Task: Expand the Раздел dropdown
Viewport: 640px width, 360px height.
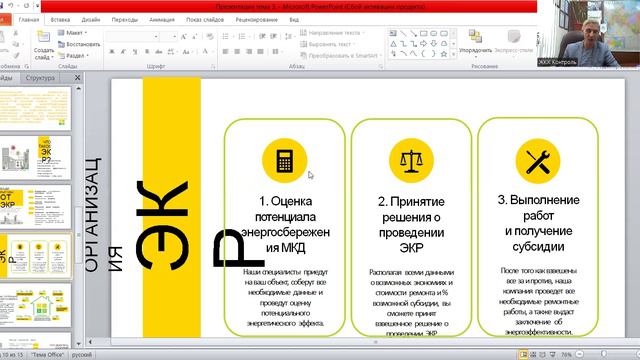Action: pyautogui.click(x=74, y=56)
